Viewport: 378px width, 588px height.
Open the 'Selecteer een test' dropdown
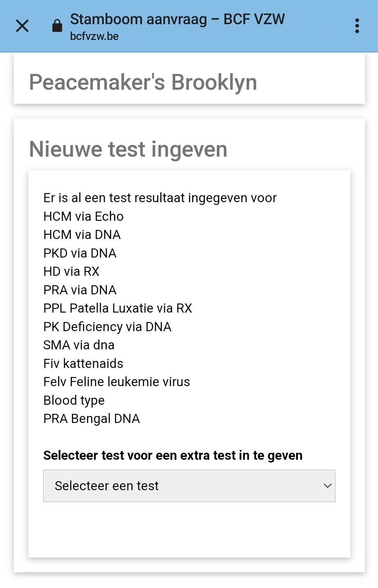tap(189, 486)
